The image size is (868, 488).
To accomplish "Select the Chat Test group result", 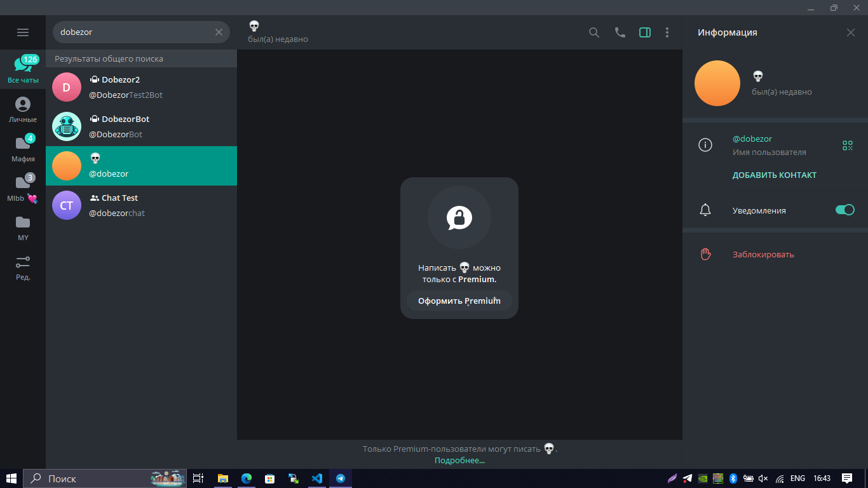I will [141, 205].
